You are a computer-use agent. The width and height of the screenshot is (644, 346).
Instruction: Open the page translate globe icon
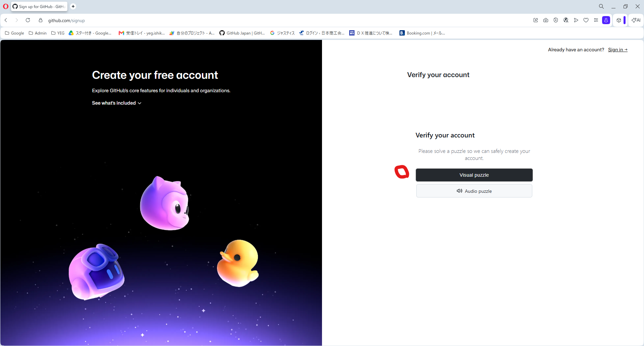click(x=566, y=20)
